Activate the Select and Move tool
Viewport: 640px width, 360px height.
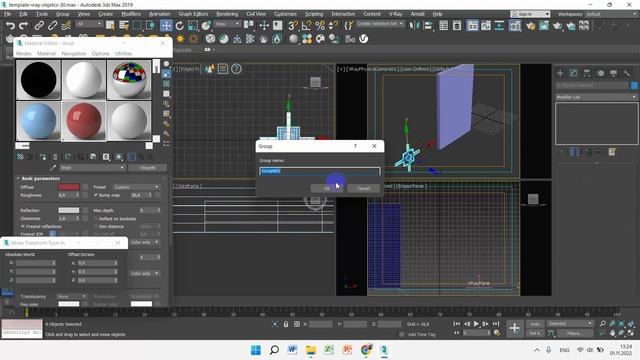[x=166, y=26]
